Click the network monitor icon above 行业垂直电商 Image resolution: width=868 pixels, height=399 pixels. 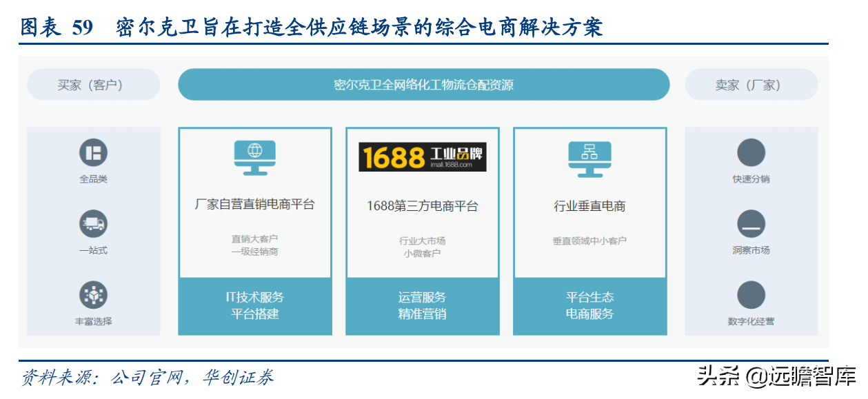(x=589, y=158)
